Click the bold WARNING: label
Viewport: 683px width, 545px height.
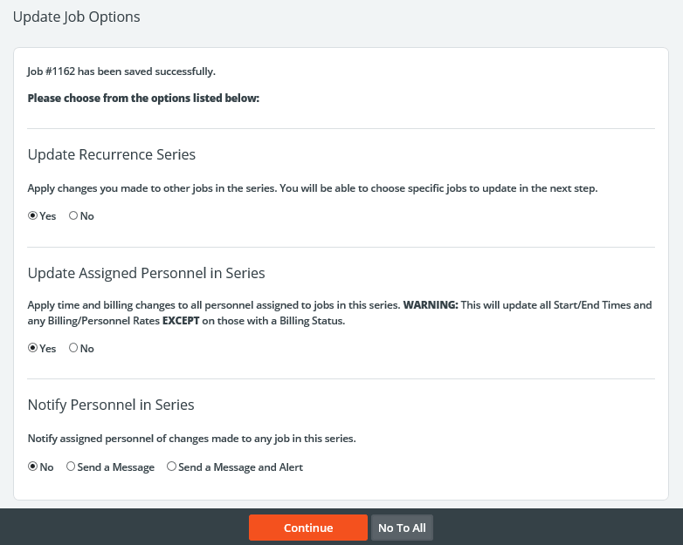[x=430, y=304]
